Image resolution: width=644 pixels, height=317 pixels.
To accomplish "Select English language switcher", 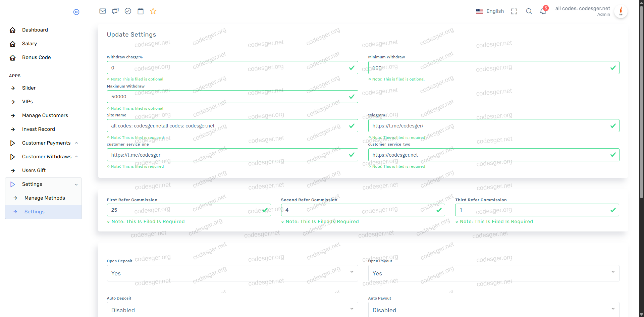I will [490, 11].
